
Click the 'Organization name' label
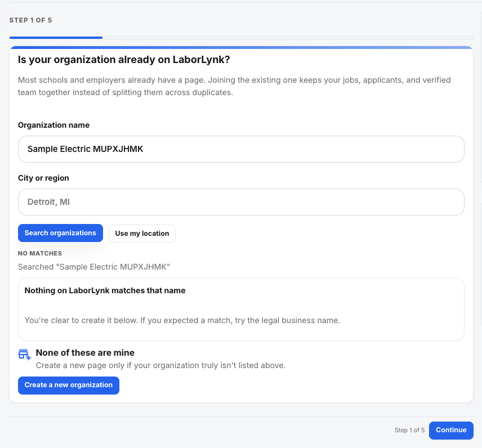click(x=54, y=125)
